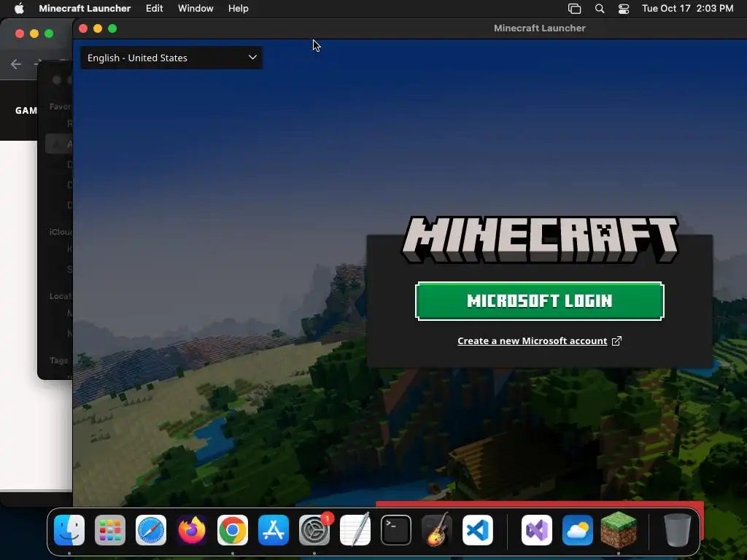Image resolution: width=747 pixels, height=560 pixels.
Task: Open the Weather app in dock
Action: (x=578, y=530)
